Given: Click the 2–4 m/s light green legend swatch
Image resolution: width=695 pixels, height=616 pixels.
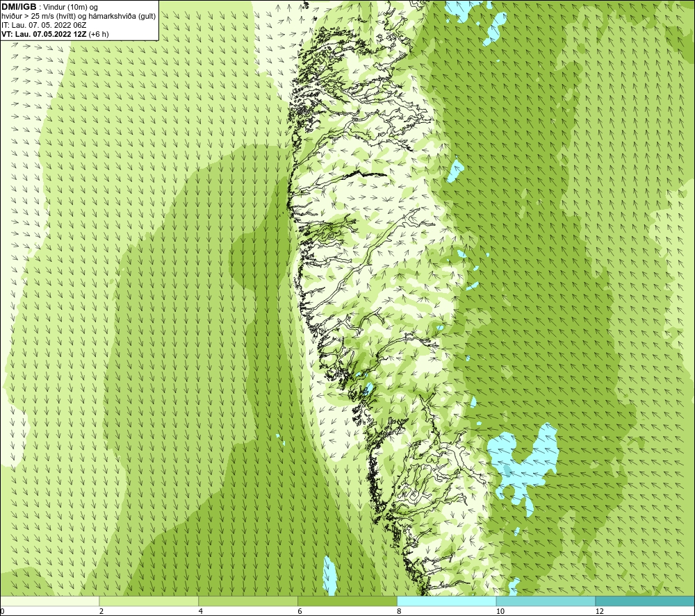Looking at the screenshot, I should click(x=149, y=601).
